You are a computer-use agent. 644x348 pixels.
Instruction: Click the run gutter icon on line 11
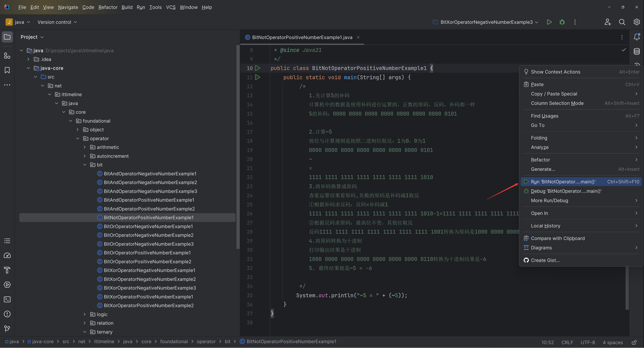tap(257, 77)
